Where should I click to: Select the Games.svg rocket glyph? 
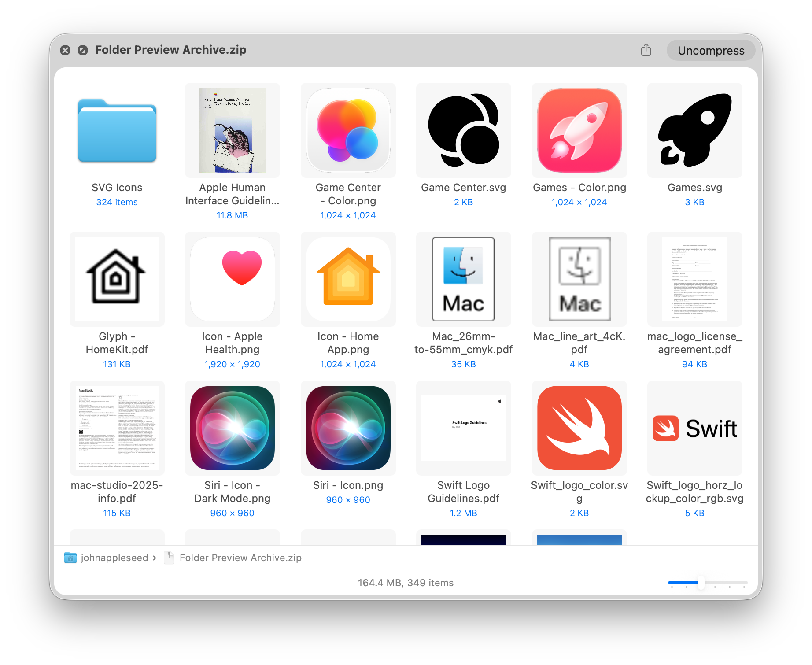click(694, 131)
